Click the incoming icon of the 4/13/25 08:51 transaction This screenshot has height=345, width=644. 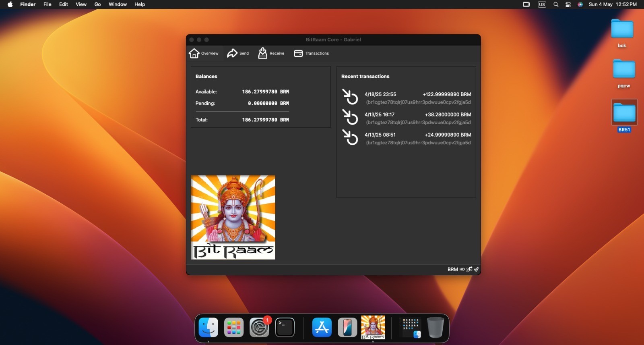pos(350,137)
